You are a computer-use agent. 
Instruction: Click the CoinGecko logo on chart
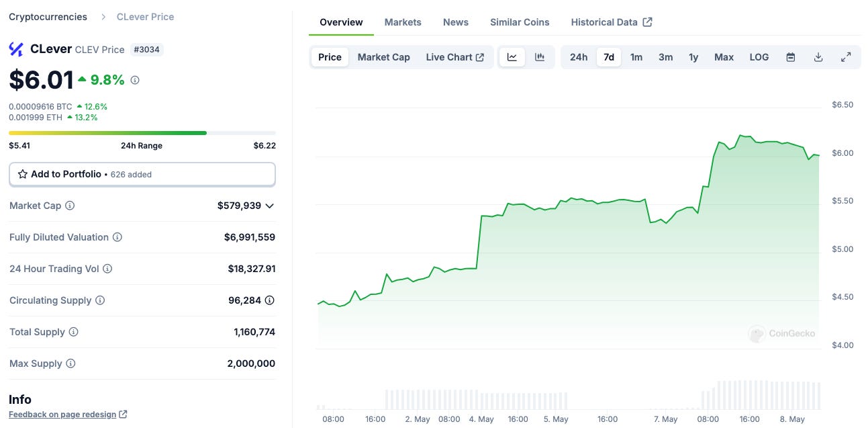pyautogui.click(x=782, y=333)
